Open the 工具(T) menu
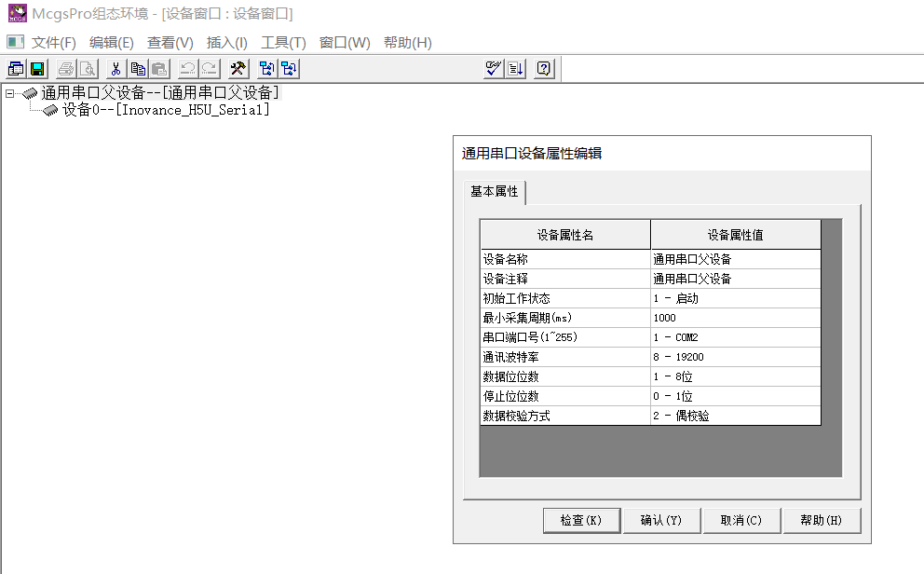The height and width of the screenshot is (574, 924). click(x=283, y=43)
